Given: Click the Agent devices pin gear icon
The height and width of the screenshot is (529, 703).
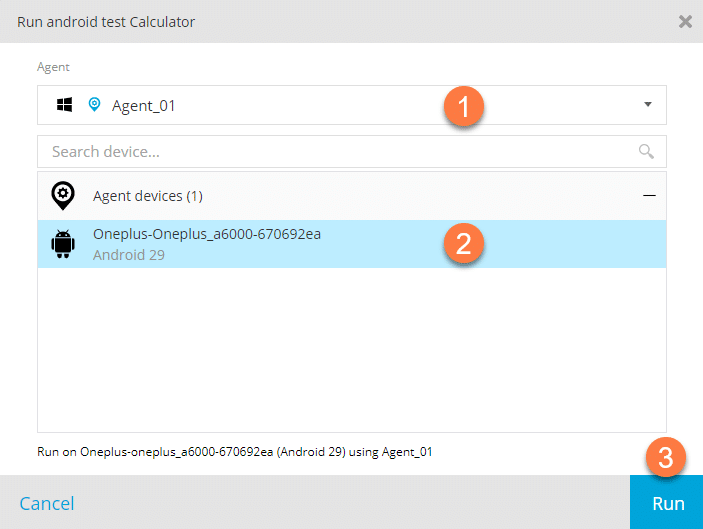Looking at the screenshot, I should 63,195.
